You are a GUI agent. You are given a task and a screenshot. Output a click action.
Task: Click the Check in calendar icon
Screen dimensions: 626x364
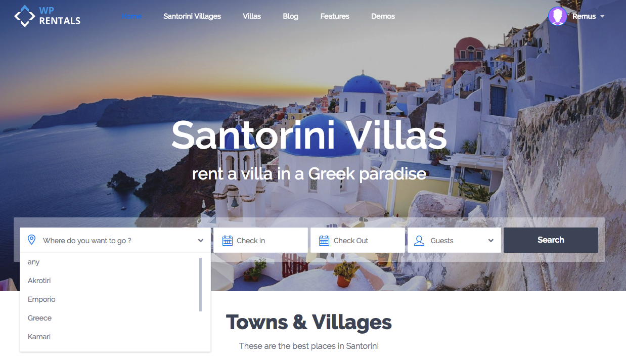[x=228, y=240]
